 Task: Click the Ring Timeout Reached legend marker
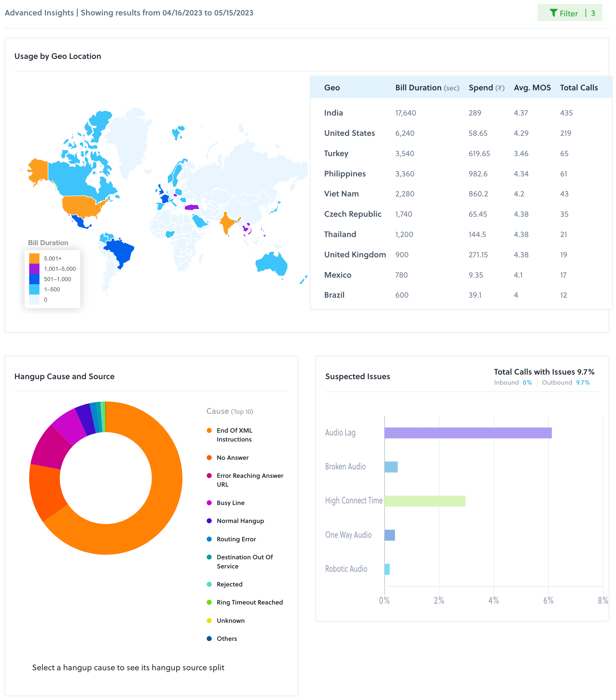click(209, 602)
